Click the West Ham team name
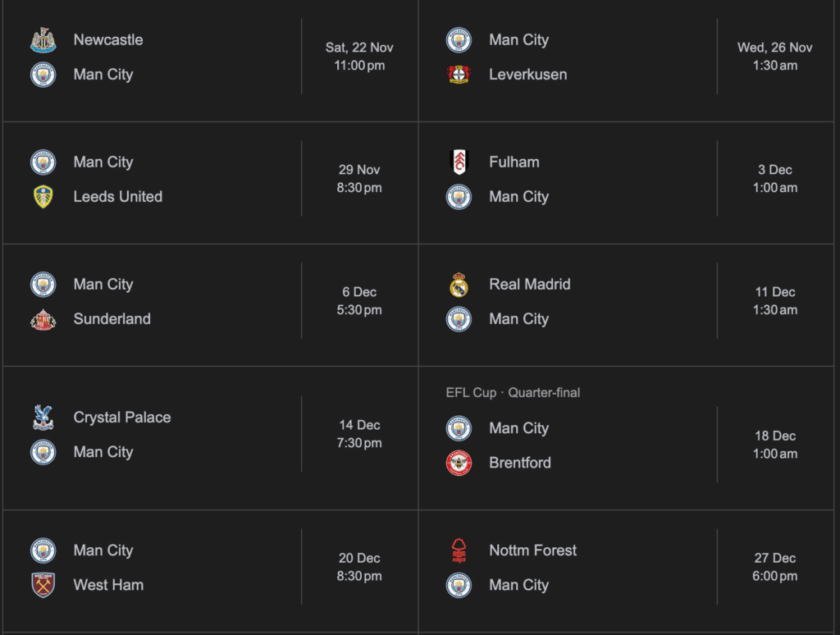Viewport: 840px width, 635px height. click(x=108, y=585)
